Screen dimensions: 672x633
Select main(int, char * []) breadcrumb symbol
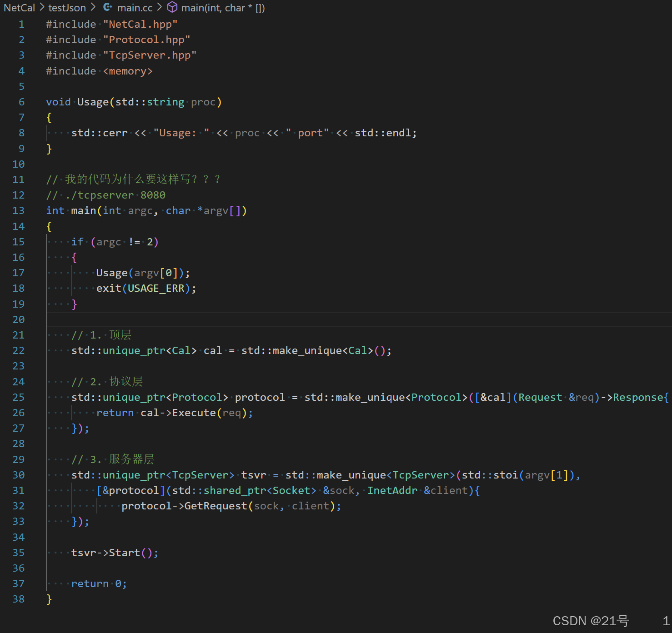point(223,8)
